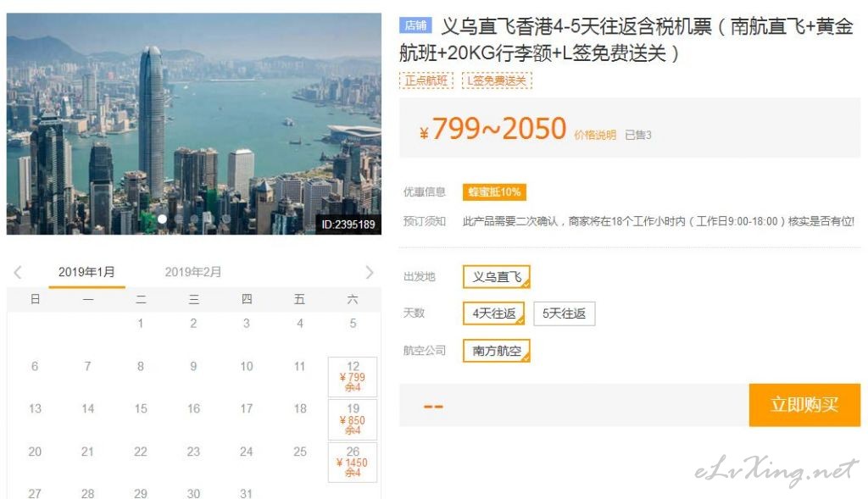Click date 6 in the January calendar
Image resolution: width=868 pixels, height=499 pixels.
[x=35, y=366]
